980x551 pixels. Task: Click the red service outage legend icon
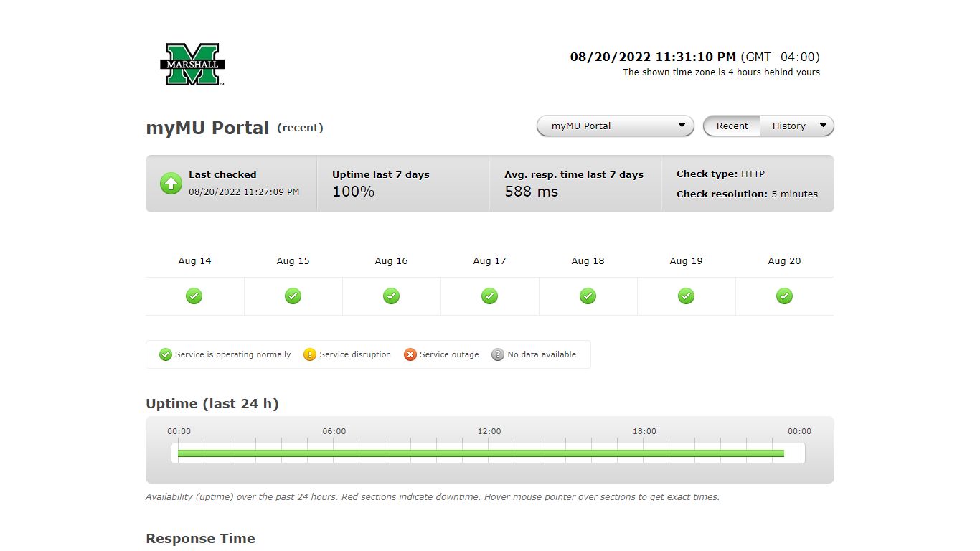coord(410,354)
